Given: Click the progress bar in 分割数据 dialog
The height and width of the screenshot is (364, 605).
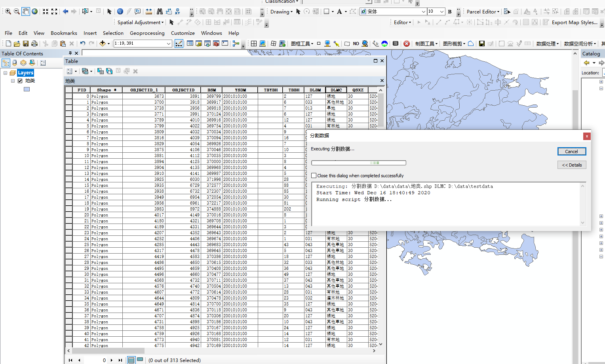Looking at the screenshot, I should [358, 162].
